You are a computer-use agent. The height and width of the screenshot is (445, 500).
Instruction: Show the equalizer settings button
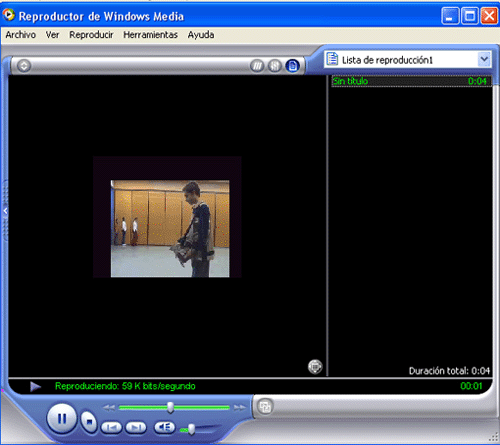coord(275,66)
